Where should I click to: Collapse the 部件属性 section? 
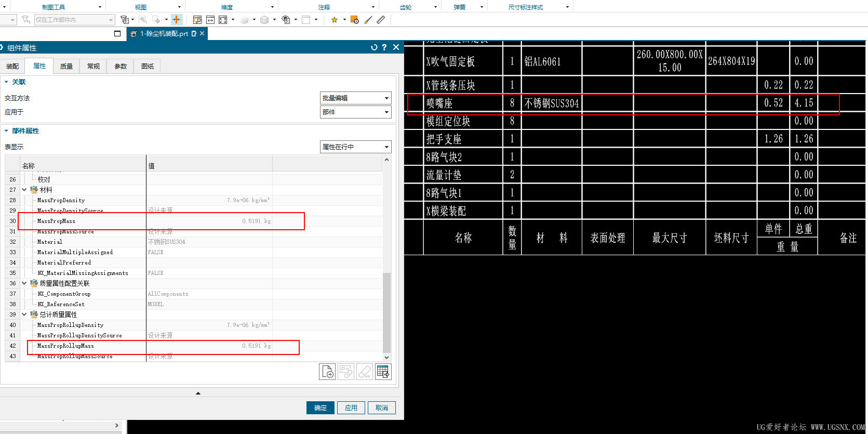[x=6, y=131]
